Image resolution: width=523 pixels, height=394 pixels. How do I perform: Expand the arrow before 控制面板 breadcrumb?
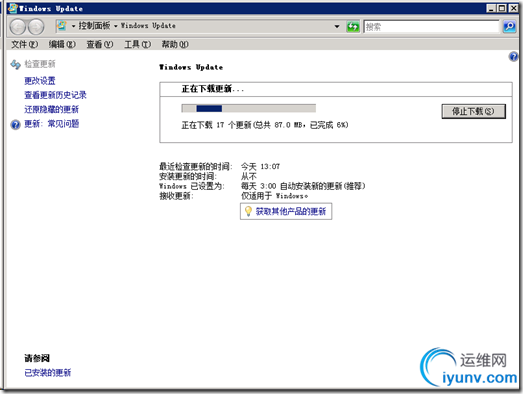[x=73, y=26]
